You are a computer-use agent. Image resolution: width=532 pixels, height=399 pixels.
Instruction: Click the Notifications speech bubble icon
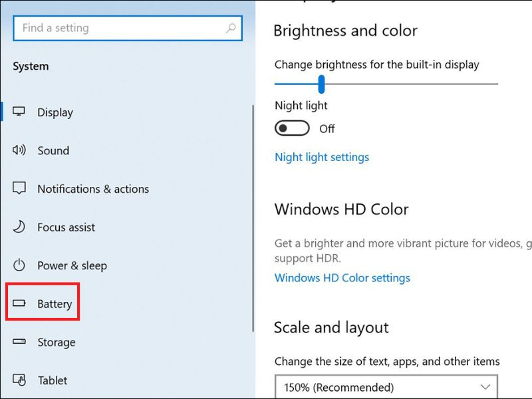coord(19,188)
